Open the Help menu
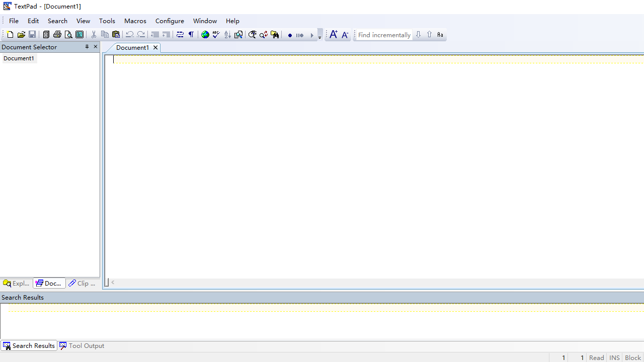644x362 pixels. pos(232,21)
